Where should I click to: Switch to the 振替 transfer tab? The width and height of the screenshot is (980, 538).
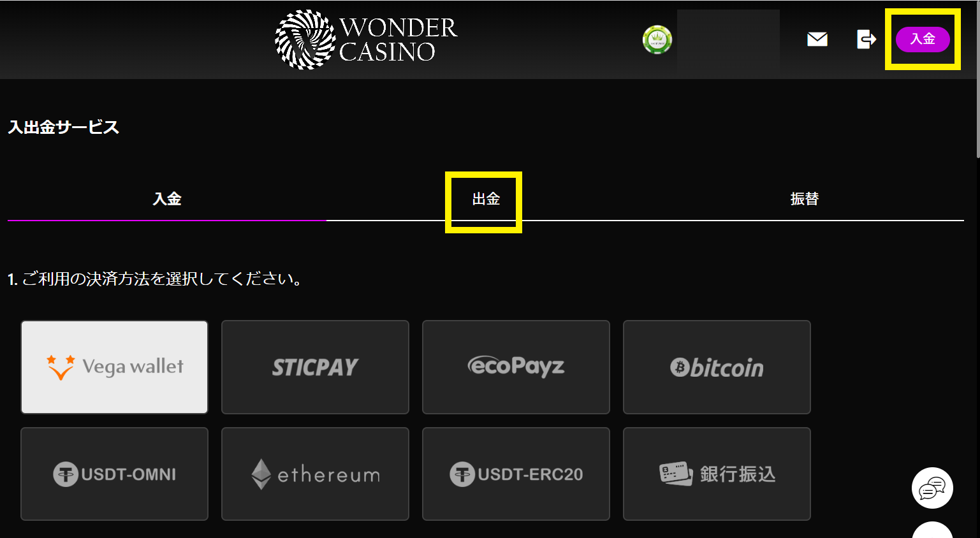tap(805, 199)
